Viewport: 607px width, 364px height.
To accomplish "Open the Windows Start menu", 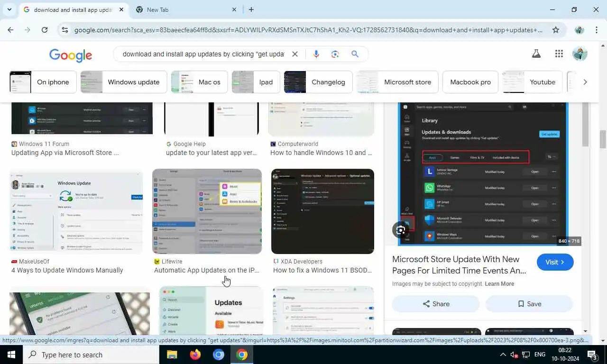I will click(x=11, y=355).
